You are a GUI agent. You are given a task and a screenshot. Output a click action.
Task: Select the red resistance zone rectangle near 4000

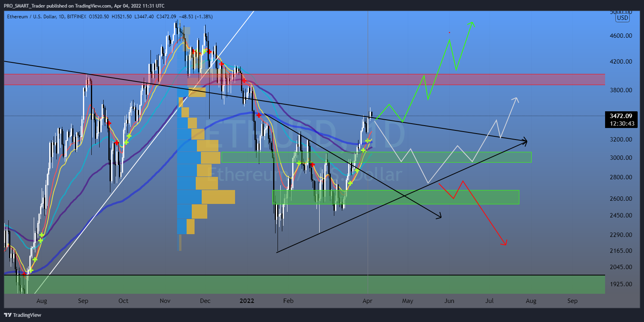coord(305,79)
